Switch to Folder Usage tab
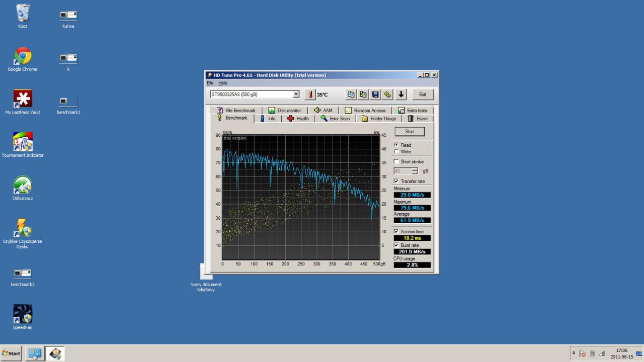644x362 pixels. click(379, 119)
